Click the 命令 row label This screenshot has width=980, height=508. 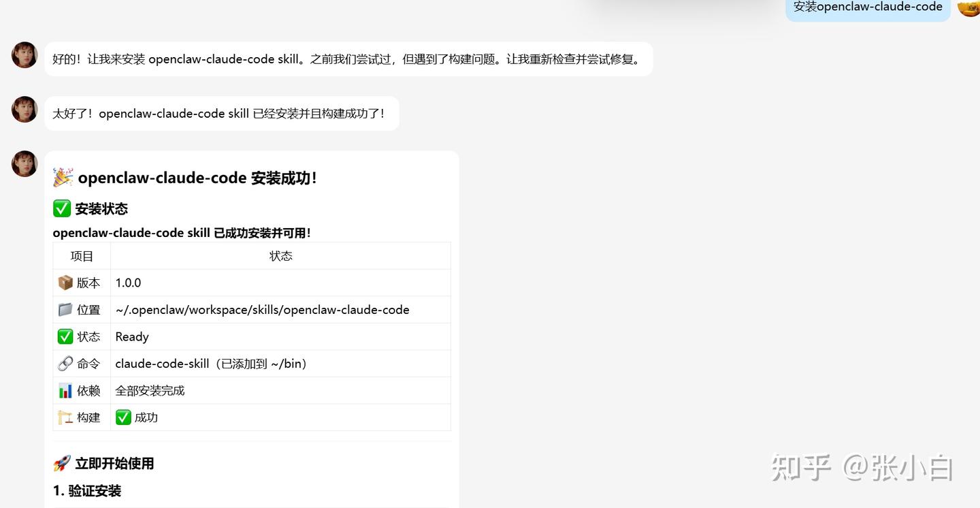tap(88, 364)
